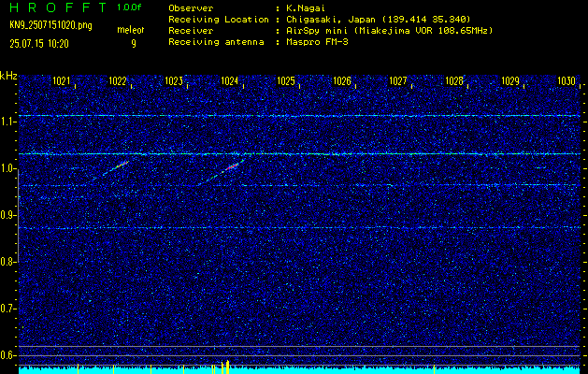Click the Observer label
The width and height of the screenshot is (588, 374).
point(191,8)
